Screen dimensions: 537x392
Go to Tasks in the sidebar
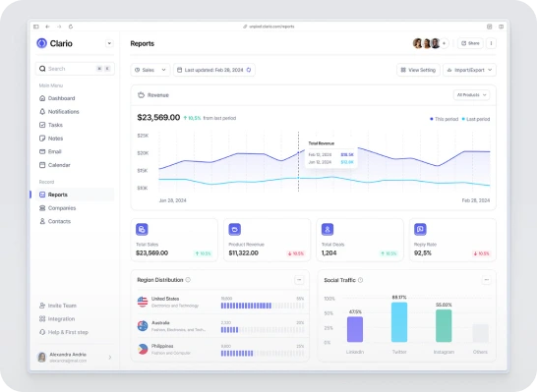(75, 125)
